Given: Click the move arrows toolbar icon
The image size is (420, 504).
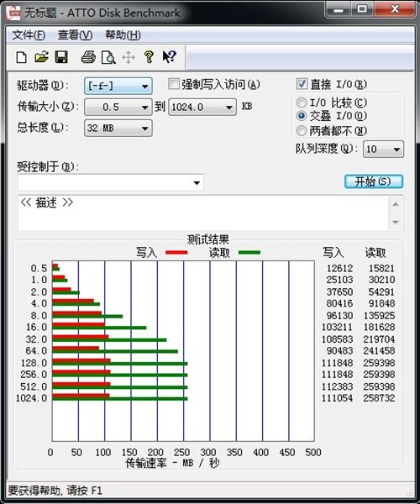Looking at the screenshot, I should coord(129,58).
